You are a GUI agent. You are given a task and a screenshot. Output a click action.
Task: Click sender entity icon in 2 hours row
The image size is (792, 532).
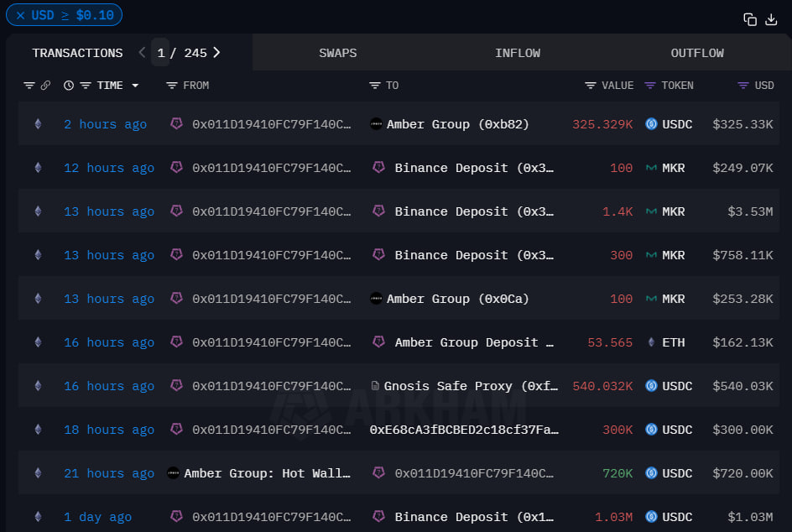pos(176,123)
